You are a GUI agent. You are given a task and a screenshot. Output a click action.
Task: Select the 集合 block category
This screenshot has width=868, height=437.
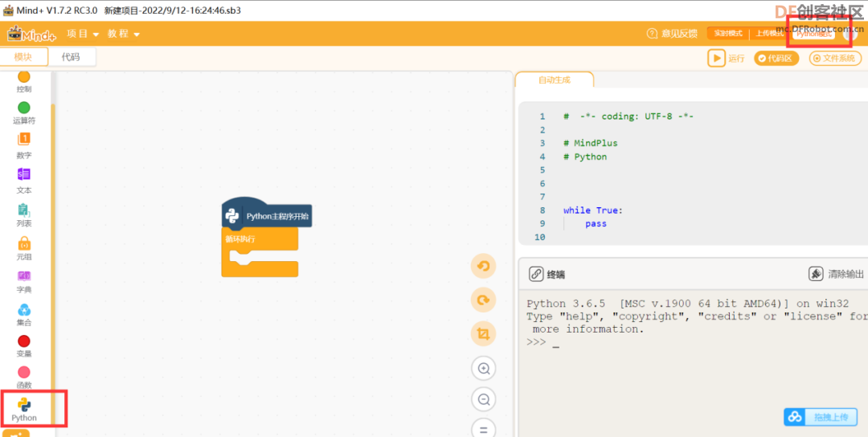click(24, 315)
